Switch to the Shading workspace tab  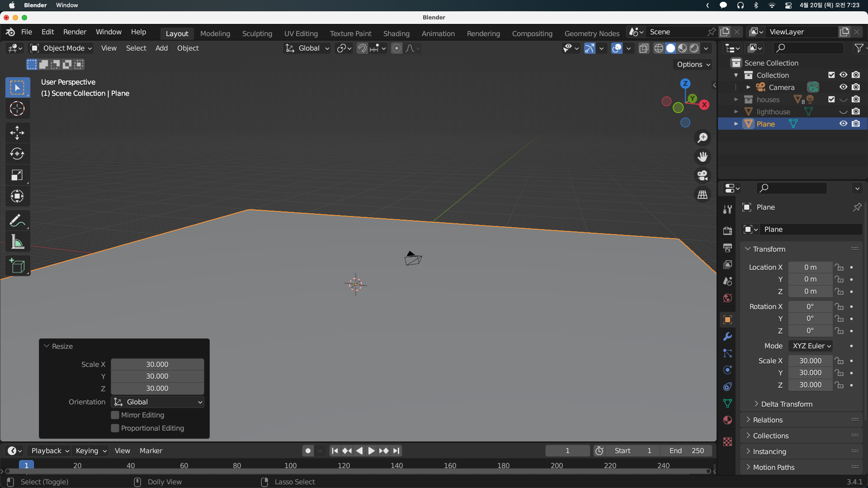click(x=396, y=33)
